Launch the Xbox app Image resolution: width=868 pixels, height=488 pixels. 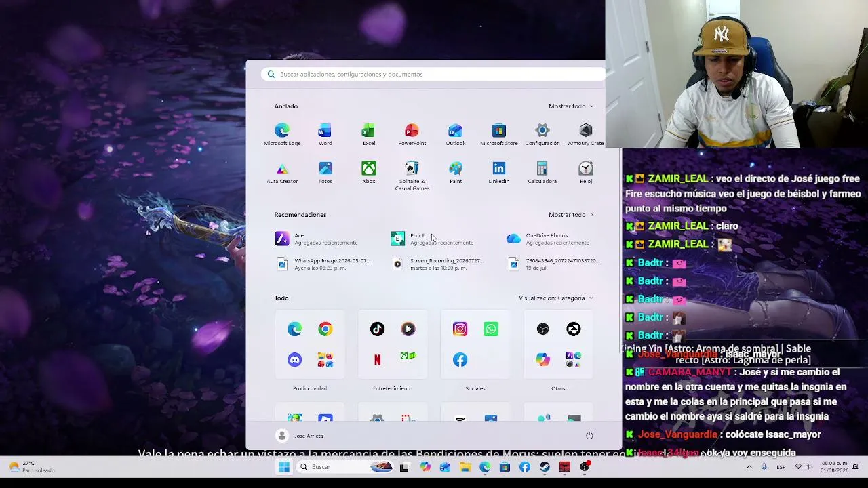click(x=369, y=172)
